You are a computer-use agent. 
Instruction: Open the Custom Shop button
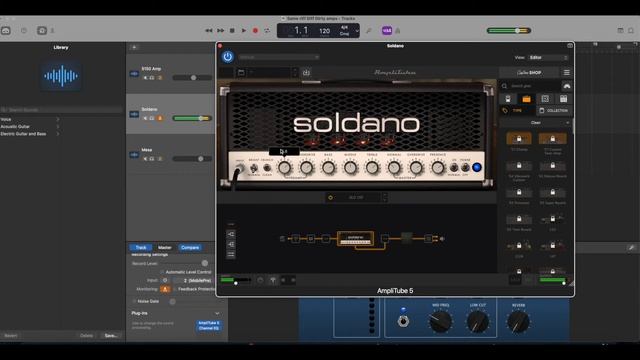tap(529, 73)
